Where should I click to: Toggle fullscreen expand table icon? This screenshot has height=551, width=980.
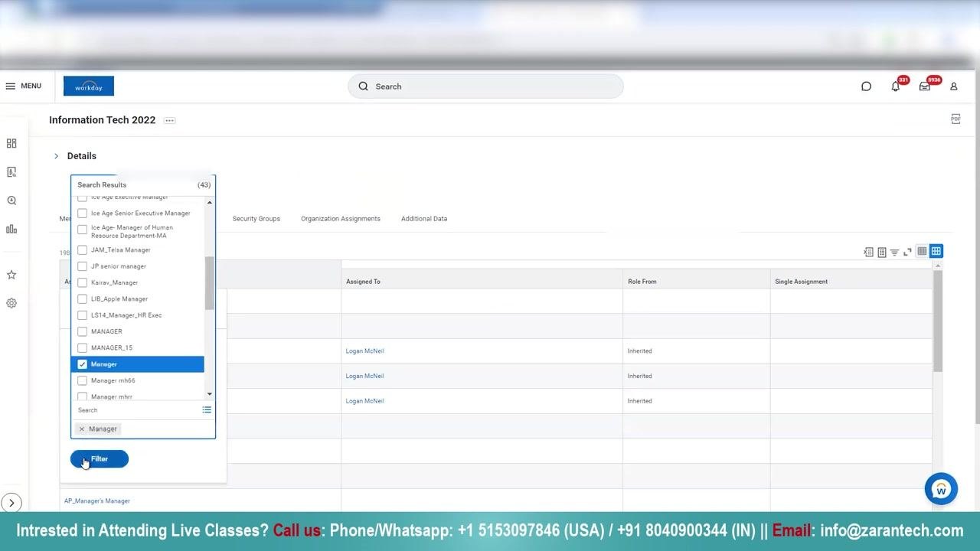907,252
